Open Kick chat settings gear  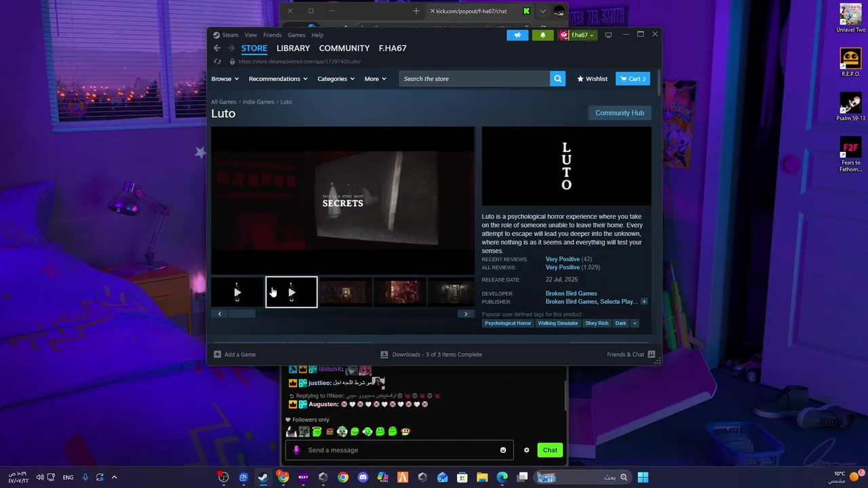click(x=526, y=450)
